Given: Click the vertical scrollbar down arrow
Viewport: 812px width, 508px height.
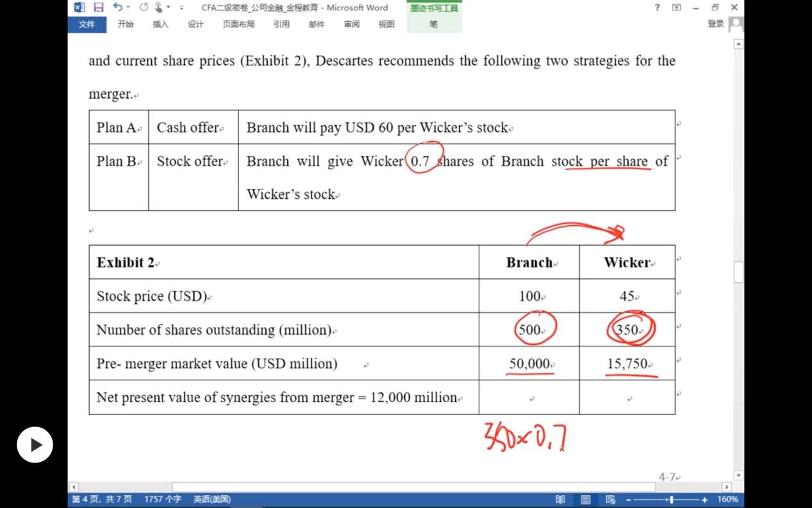Looking at the screenshot, I should point(739,475).
